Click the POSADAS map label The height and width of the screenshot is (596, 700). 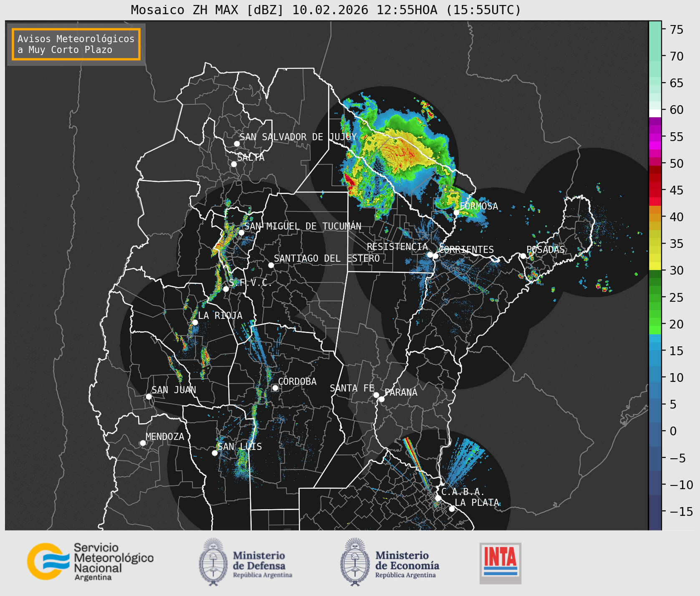(x=546, y=250)
